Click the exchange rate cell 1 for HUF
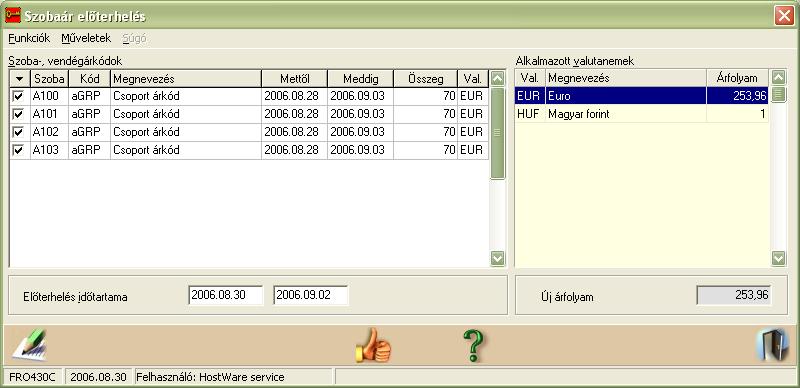The width and height of the screenshot is (800, 388). [x=737, y=114]
